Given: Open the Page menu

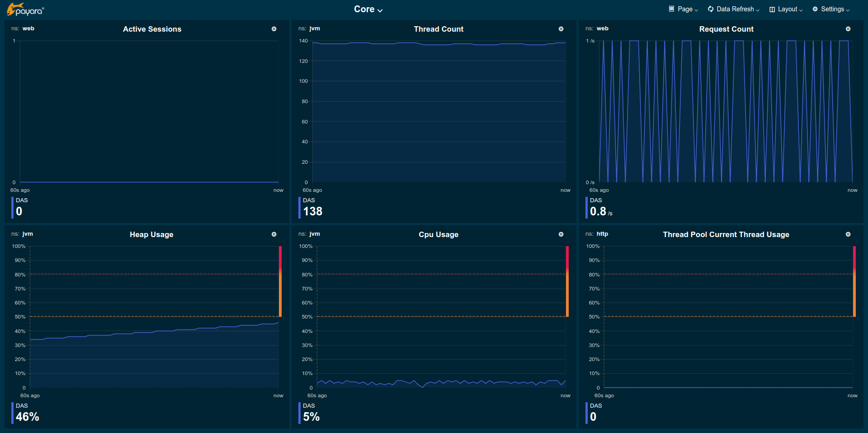Looking at the screenshot, I should point(684,9).
